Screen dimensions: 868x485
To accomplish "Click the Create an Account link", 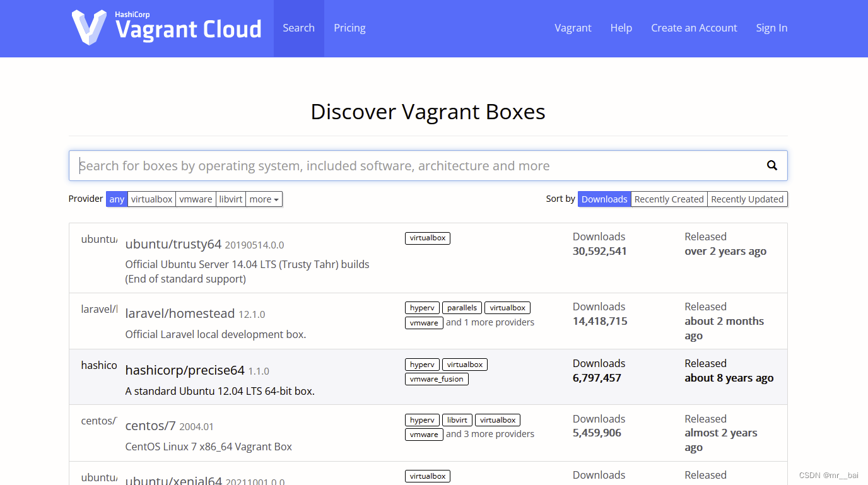I will click(x=694, y=28).
